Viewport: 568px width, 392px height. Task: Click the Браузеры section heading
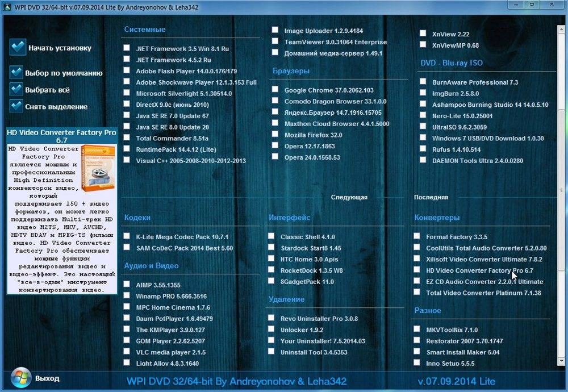[x=291, y=70]
